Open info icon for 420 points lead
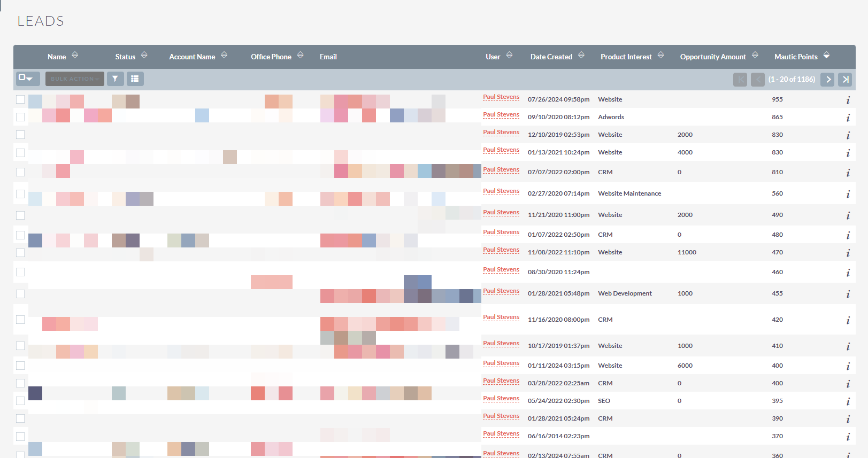This screenshot has width=868, height=458. pyautogui.click(x=848, y=320)
